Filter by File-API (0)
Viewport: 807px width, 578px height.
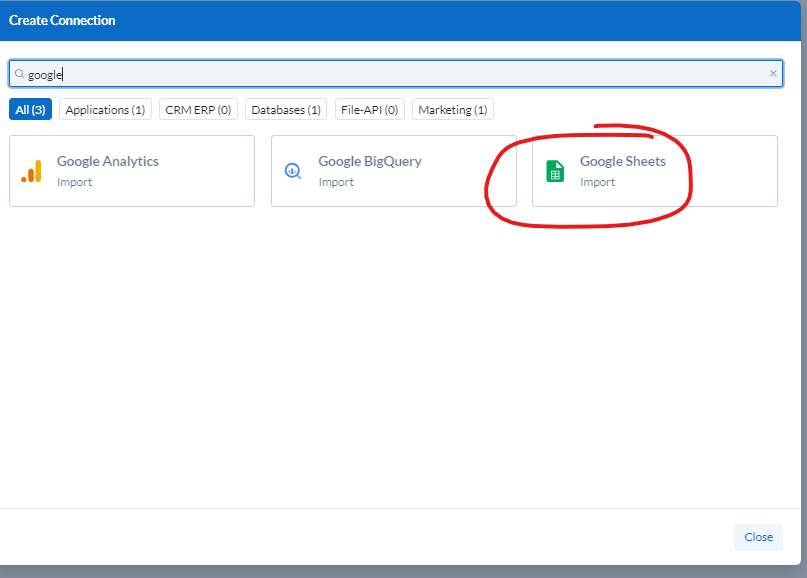370,110
